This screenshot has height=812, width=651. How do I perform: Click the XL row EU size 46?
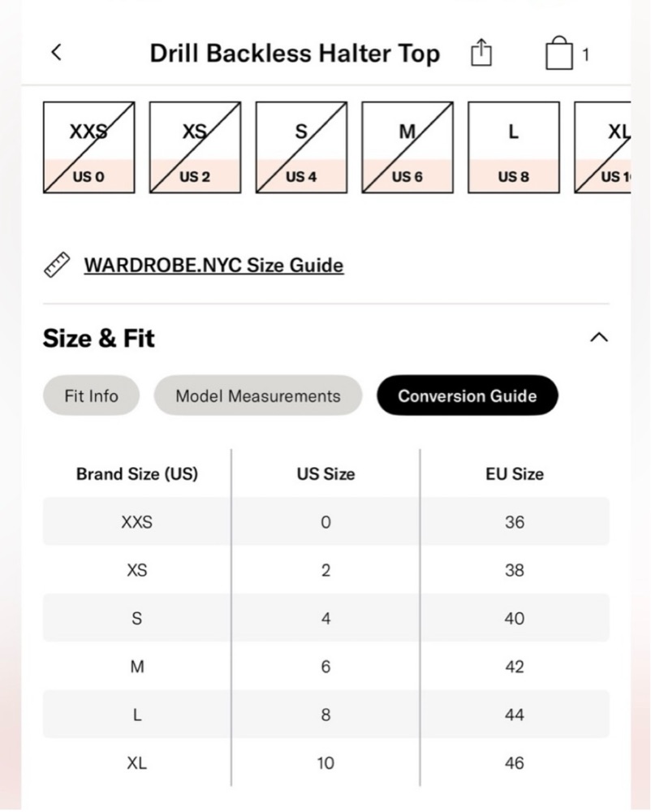tap(515, 762)
